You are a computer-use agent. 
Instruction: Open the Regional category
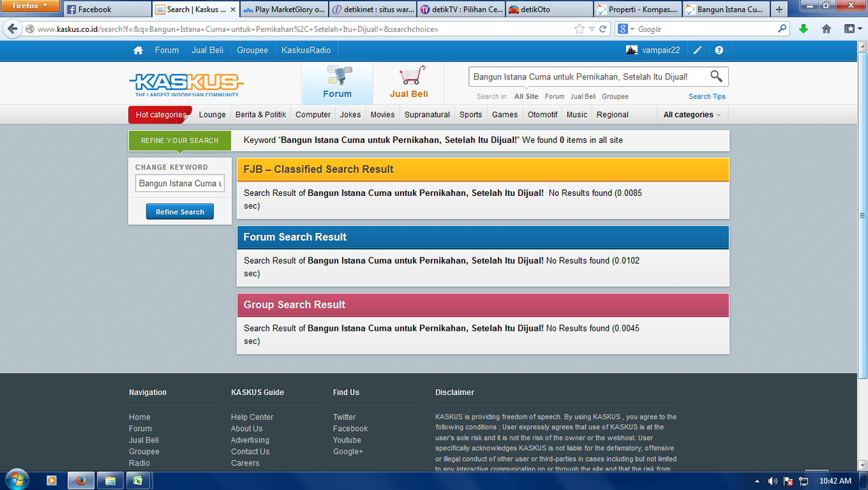(x=612, y=115)
